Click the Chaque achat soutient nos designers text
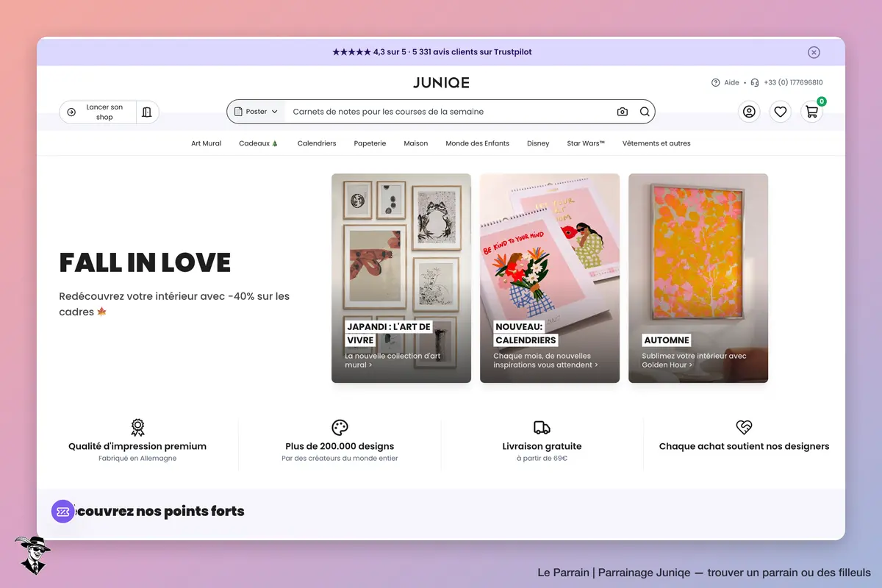Screen dimensions: 882x588 tap(744, 446)
